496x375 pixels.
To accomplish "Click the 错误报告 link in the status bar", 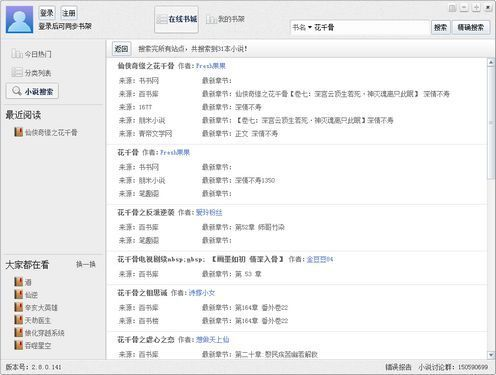I will [399, 367].
